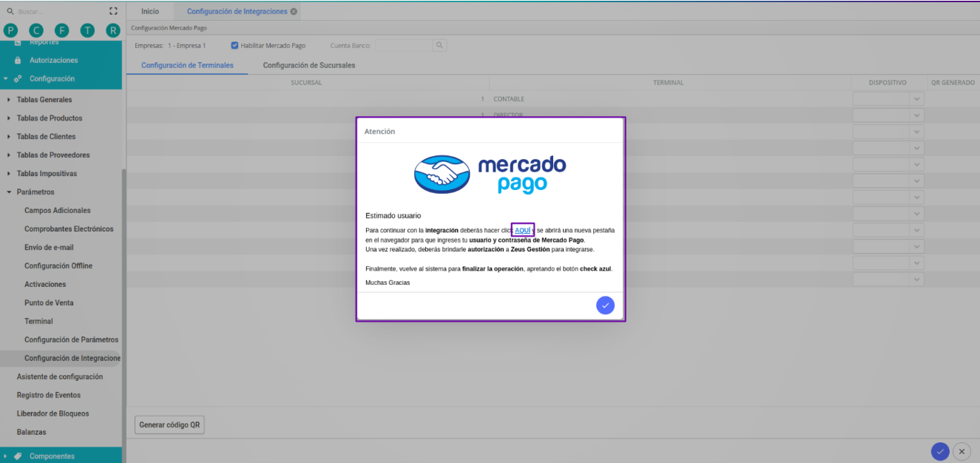Click the QR GENERADO column header
980x463 pixels.
pos(953,83)
